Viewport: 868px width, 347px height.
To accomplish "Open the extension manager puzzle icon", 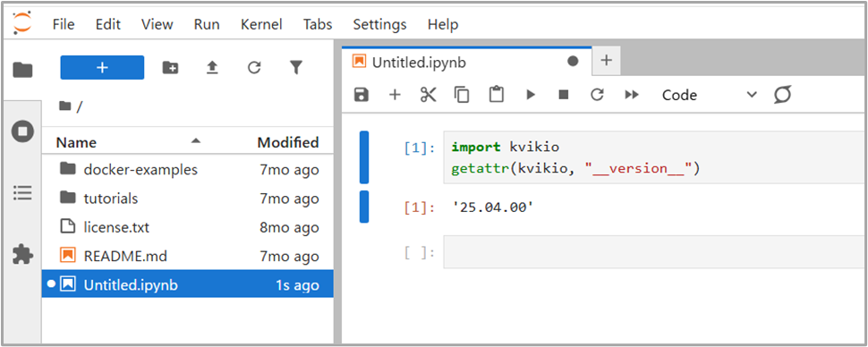I will [22, 255].
